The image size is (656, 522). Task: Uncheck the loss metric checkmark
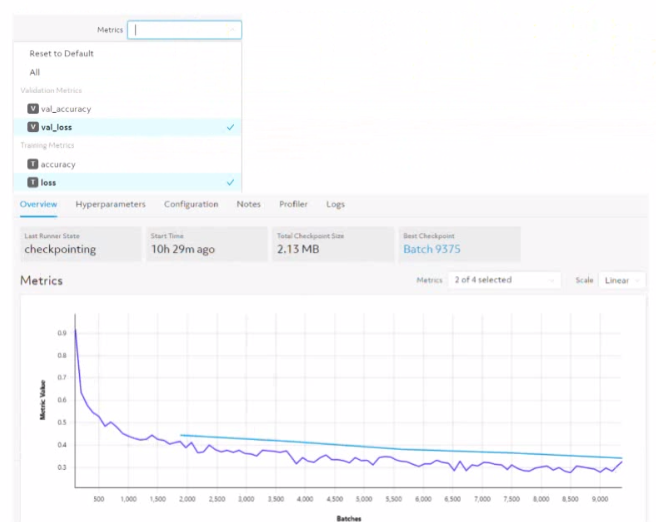click(x=230, y=182)
